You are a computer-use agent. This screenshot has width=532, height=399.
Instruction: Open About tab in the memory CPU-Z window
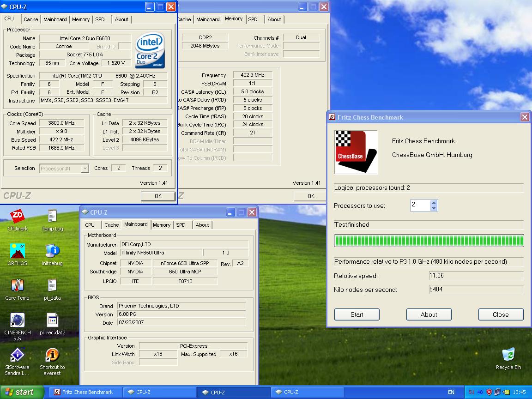tap(274, 19)
